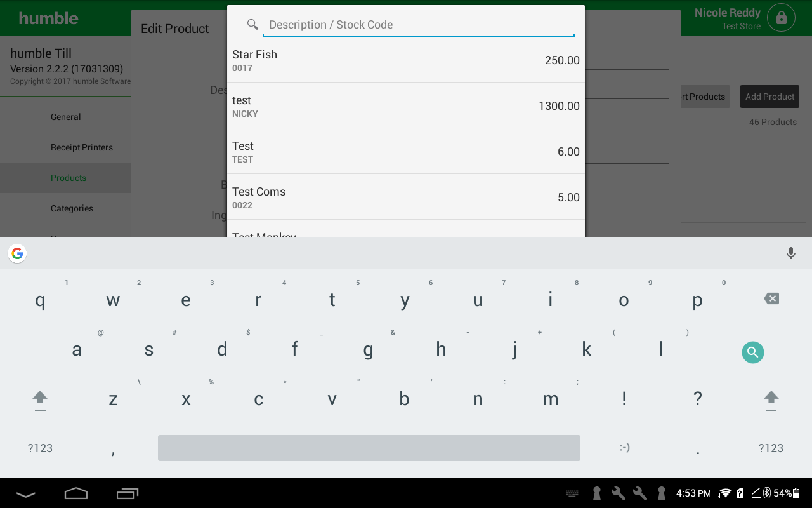The height and width of the screenshot is (508, 812).
Task: Tap the letter r key
Action: [258, 300]
